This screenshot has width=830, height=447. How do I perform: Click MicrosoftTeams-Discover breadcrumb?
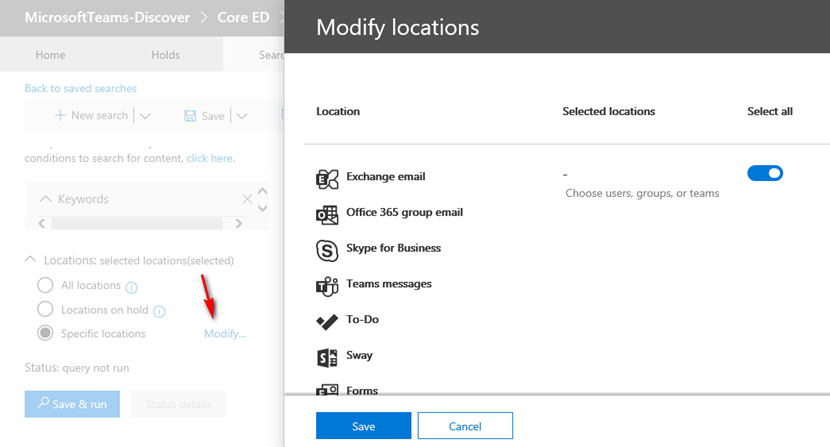coord(107,17)
